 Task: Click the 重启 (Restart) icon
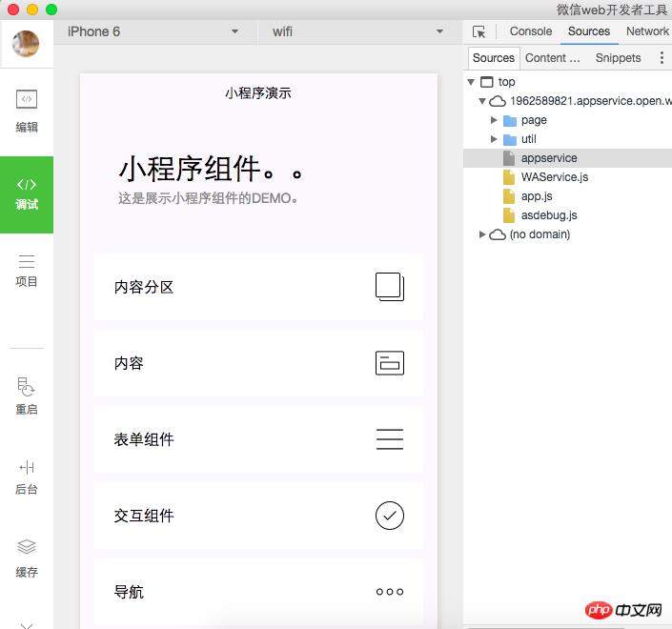(27, 396)
